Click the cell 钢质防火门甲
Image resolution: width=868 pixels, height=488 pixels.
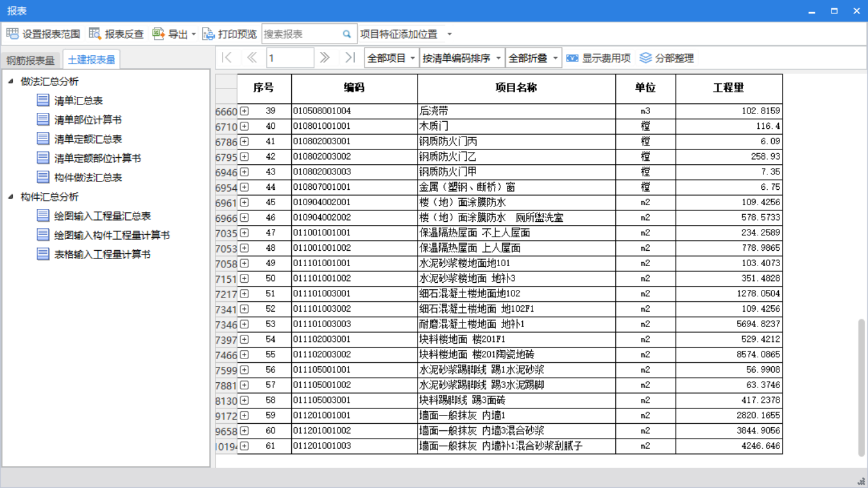pos(516,172)
